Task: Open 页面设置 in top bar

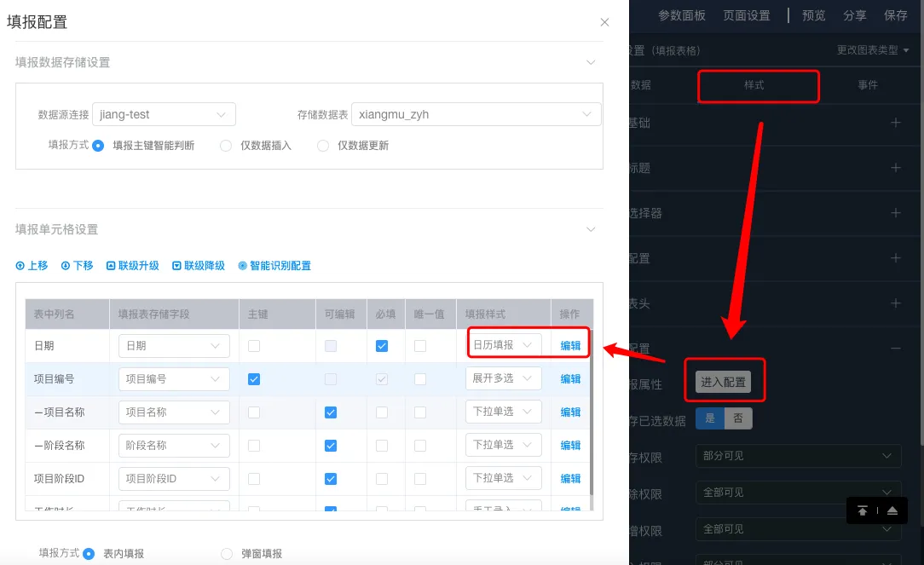Action: [747, 15]
